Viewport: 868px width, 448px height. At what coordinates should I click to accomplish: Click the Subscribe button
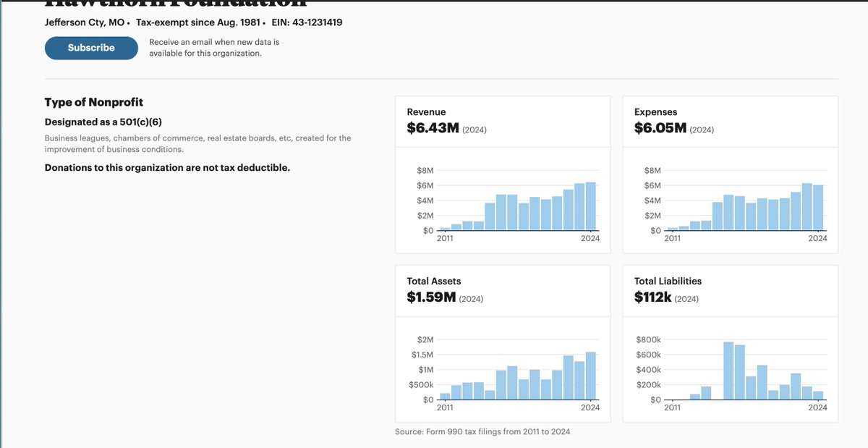coord(91,48)
